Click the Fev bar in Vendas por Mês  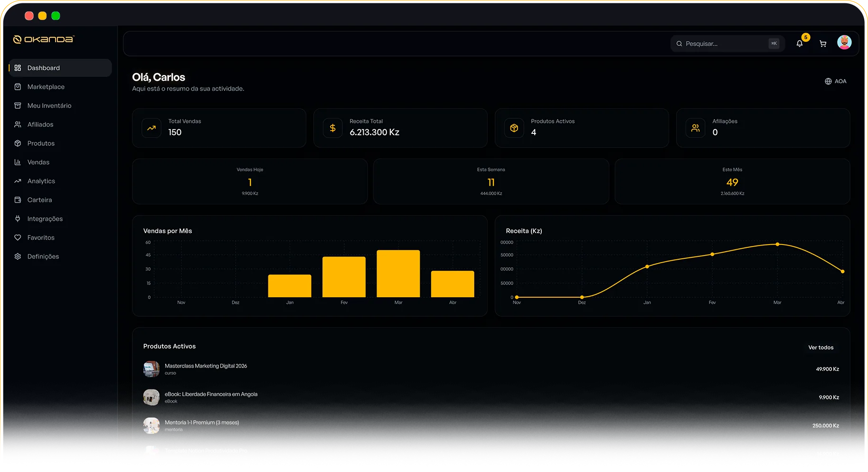pyautogui.click(x=344, y=277)
